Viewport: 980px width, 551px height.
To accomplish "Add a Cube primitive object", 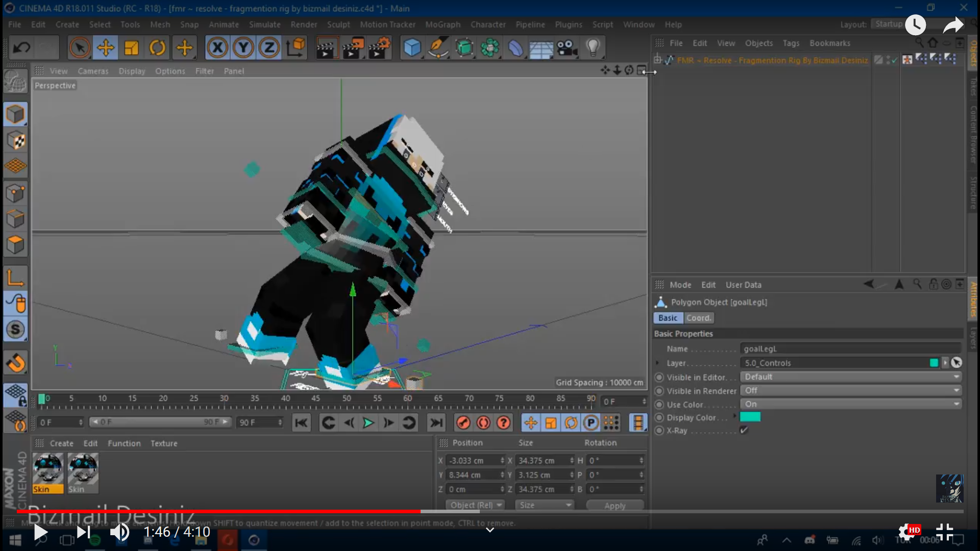I will point(412,48).
